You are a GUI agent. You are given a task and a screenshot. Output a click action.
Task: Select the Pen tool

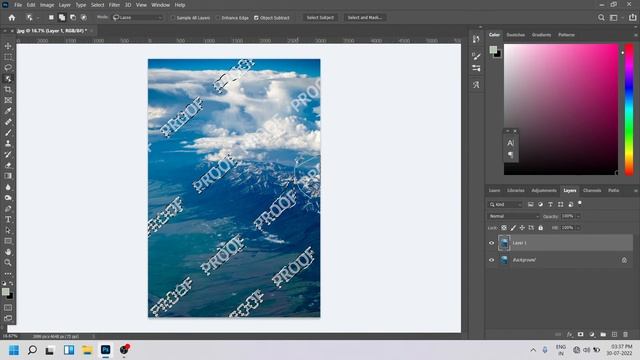click(8, 209)
